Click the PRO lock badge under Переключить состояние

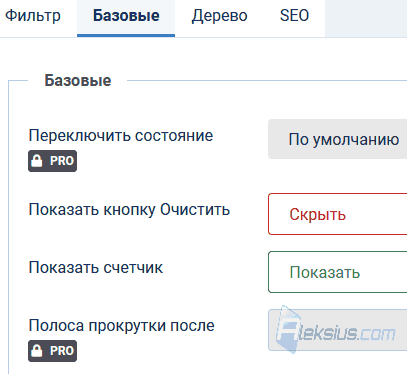(52, 161)
